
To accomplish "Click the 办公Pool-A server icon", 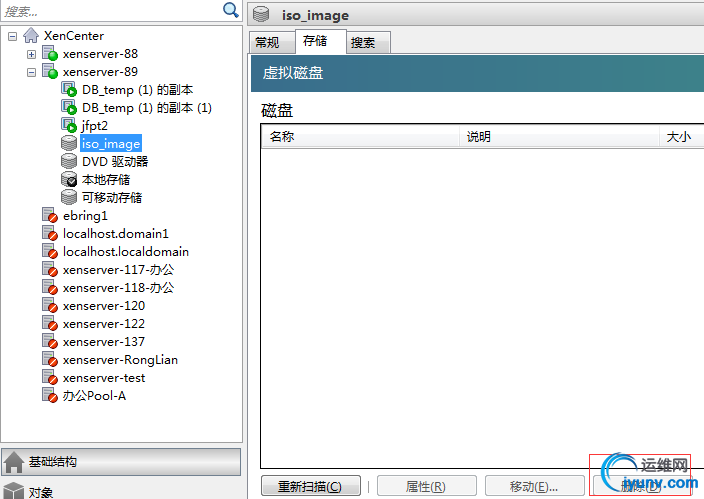I will tap(50, 395).
